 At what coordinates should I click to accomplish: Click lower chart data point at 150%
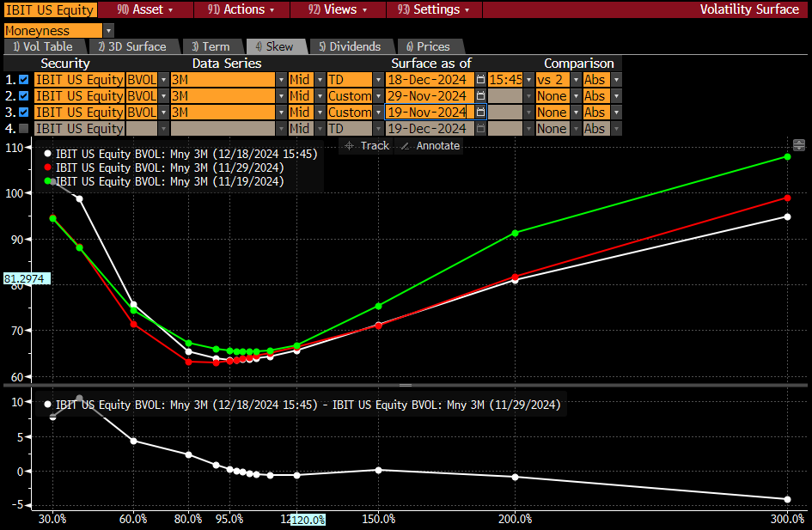click(x=379, y=470)
